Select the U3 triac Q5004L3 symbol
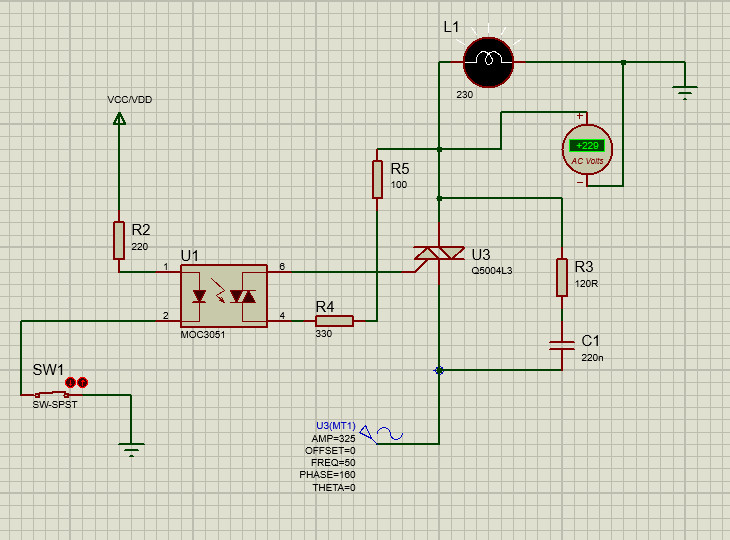The image size is (730, 540). coord(439,254)
